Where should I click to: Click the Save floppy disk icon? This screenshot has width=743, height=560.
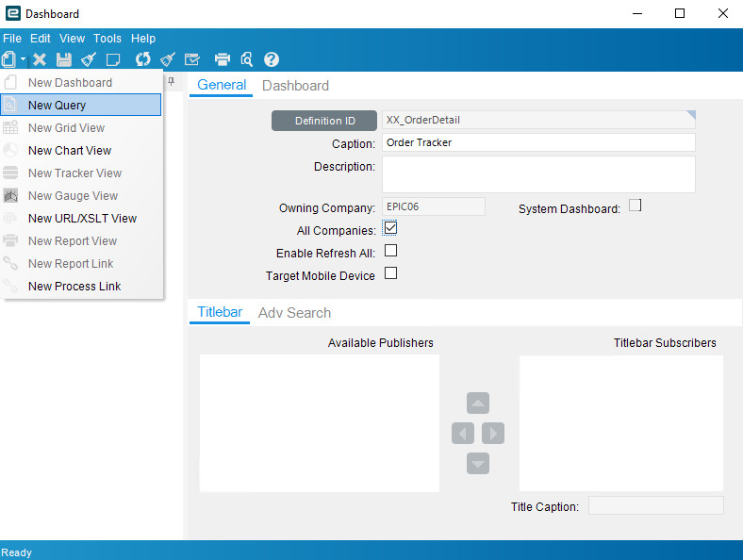coord(64,59)
